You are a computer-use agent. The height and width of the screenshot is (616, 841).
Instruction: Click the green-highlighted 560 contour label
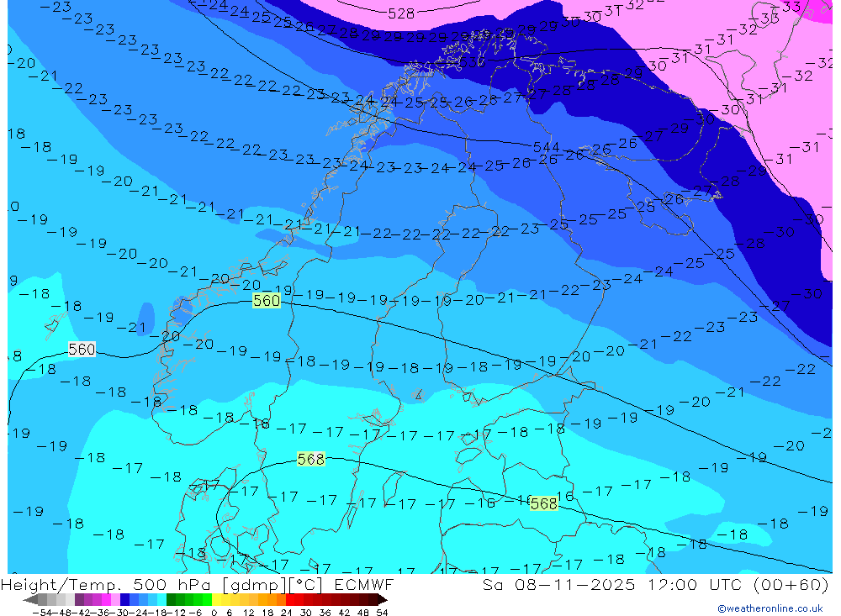click(x=267, y=300)
